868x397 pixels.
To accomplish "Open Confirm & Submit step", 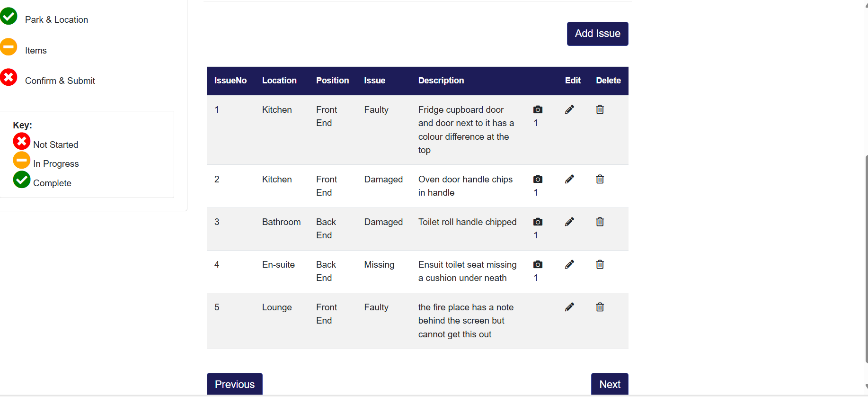I will click(60, 81).
